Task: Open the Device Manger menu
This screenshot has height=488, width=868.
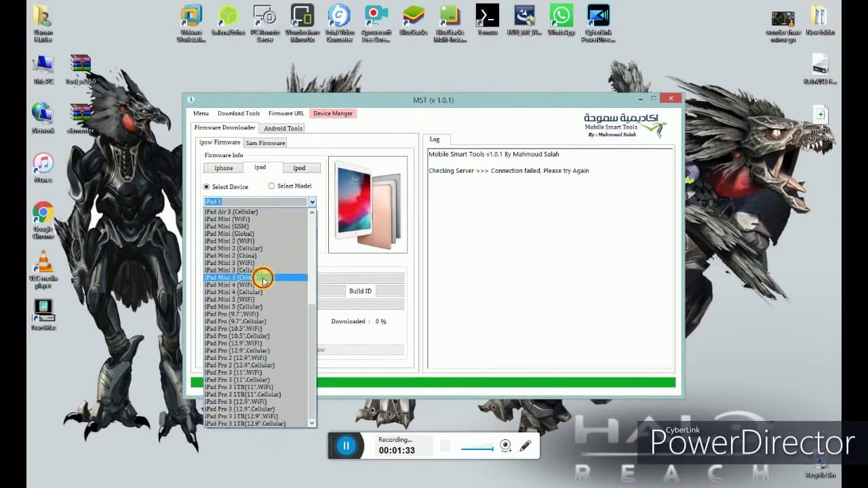Action: [333, 113]
